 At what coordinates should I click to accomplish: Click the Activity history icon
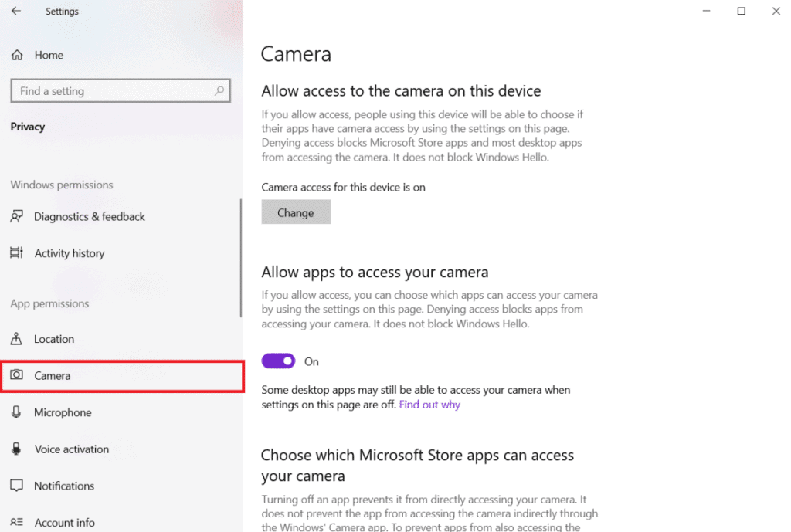16,252
